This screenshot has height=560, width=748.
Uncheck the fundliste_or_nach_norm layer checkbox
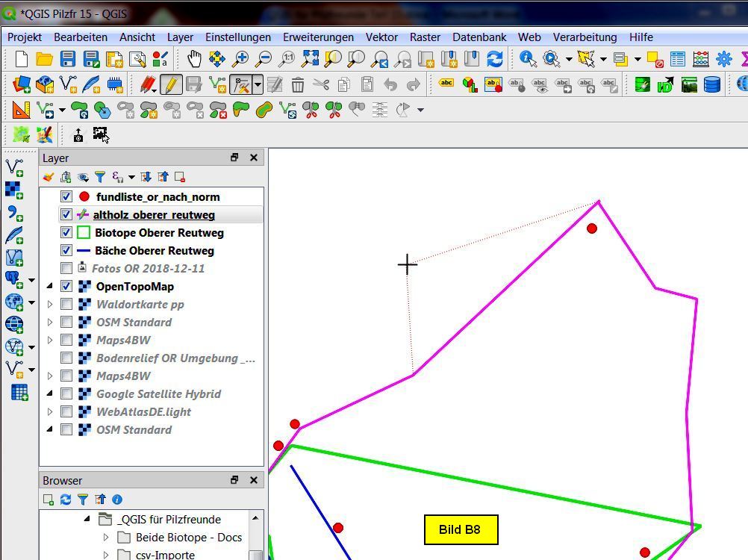click(x=66, y=197)
